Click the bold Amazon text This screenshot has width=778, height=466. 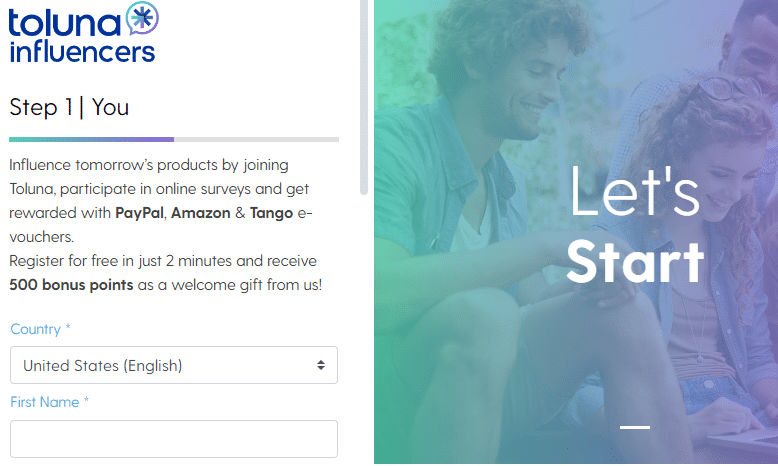[x=201, y=212]
